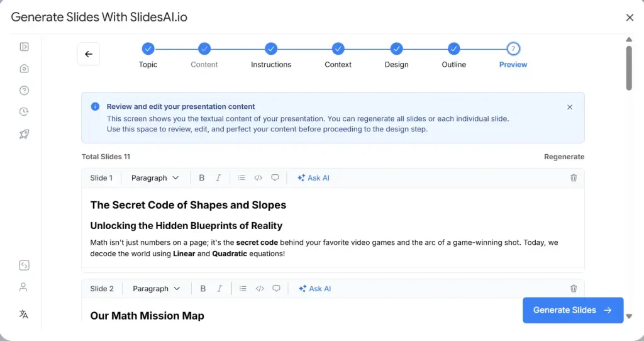Viewport: 644px width, 341px height.
Task: Click the 'Total Slides 11' label
Action: coord(106,157)
